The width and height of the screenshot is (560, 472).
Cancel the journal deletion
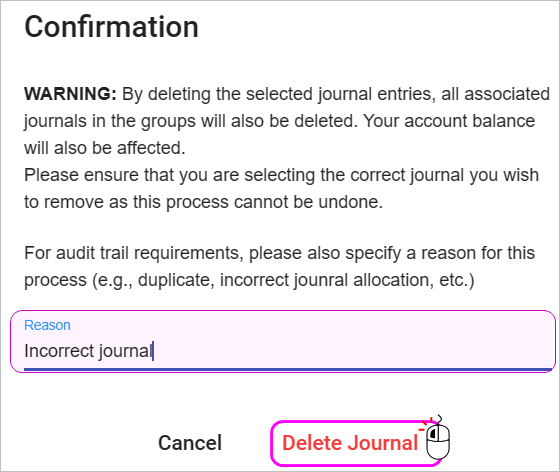(x=190, y=443)
